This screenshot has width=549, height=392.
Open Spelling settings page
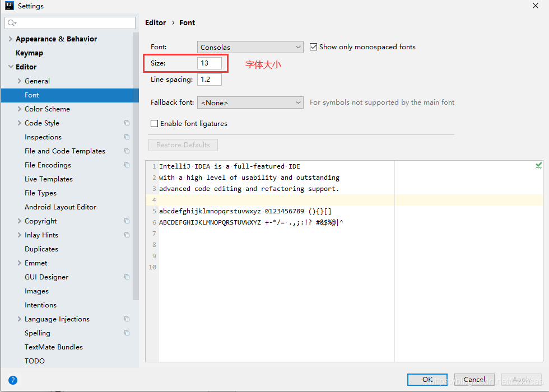[x=37, y=333]
